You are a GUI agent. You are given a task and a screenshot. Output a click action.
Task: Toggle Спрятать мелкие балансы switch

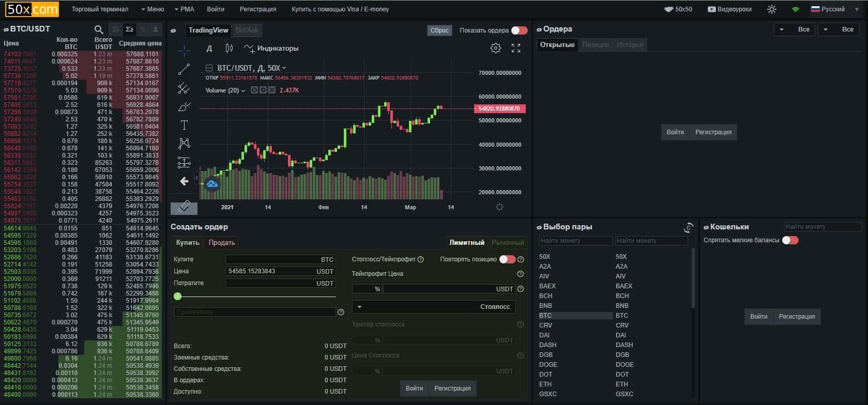tap(790, 240)
